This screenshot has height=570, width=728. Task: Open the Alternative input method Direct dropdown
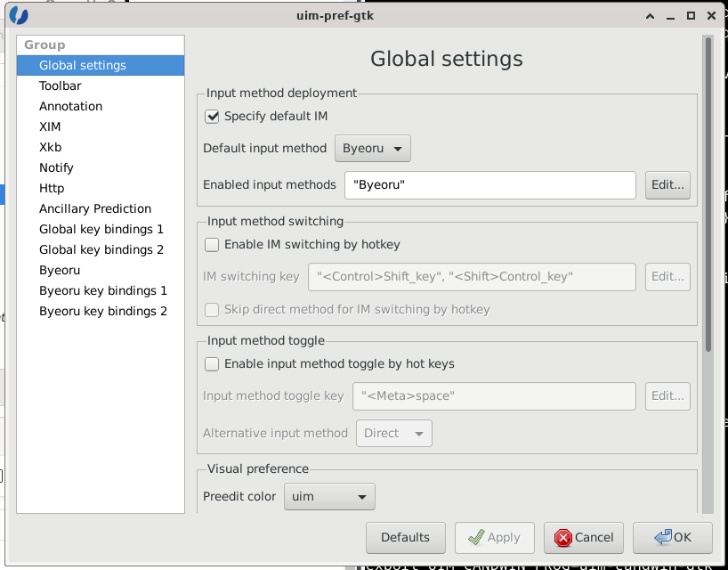tap(394, 434)
